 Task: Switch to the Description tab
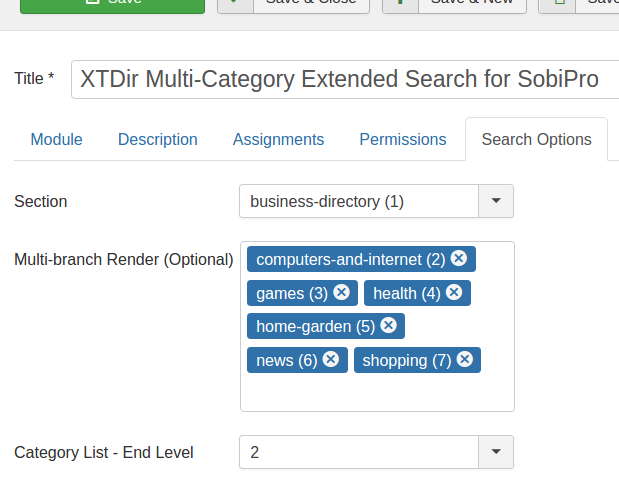click(x=158, y=139)
